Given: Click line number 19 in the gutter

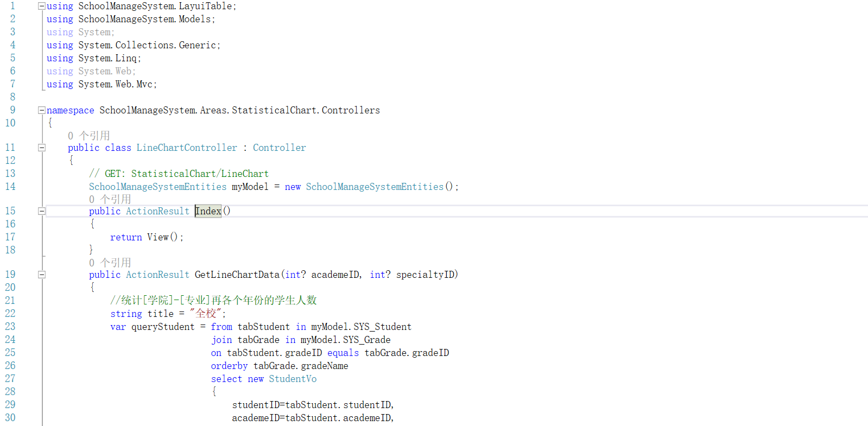Looking at the screenshot, I should [x=10, y=275].
